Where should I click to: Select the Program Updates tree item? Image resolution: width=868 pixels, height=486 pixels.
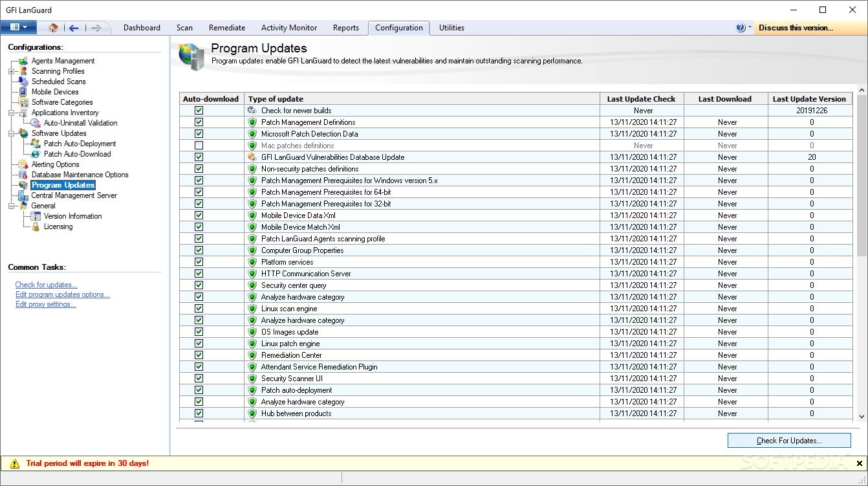click(x=63, y=185)
